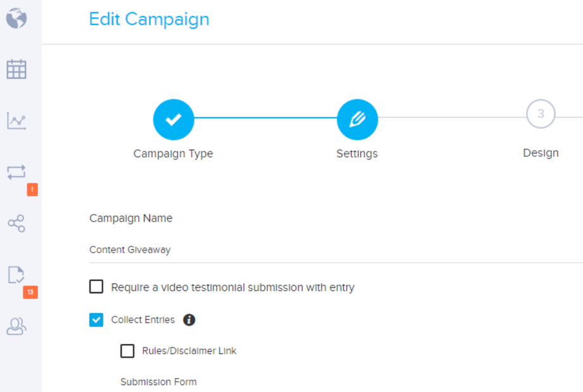Click the orange alert badge under the repost icon
This screenshot has height=392, width=583.
tap(32, 189)
